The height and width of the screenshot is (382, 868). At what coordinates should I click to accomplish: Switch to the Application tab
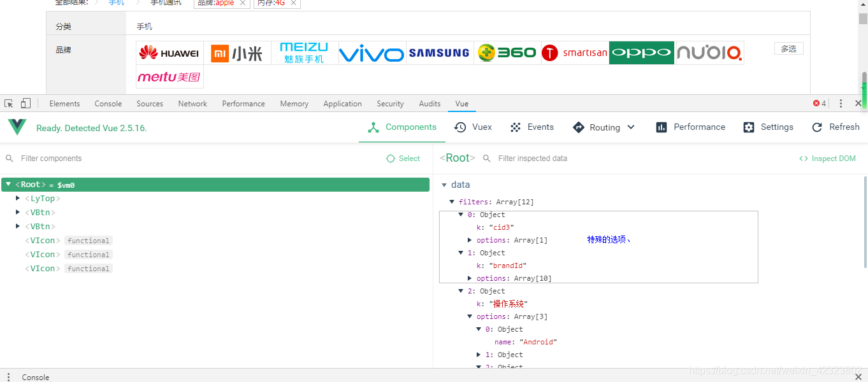coord(342,104)
